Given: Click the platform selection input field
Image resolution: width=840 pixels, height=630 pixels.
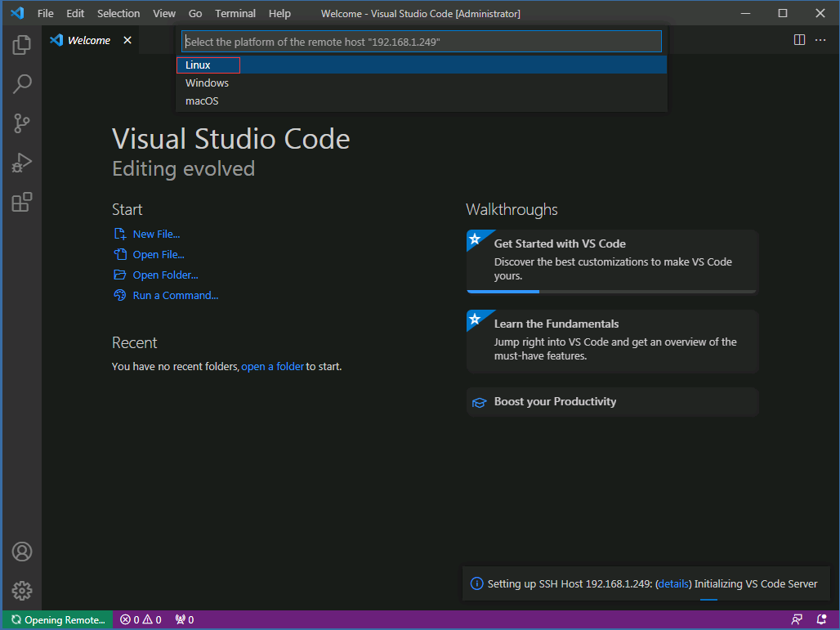Looking at the screenshot, I should [422, 42].
